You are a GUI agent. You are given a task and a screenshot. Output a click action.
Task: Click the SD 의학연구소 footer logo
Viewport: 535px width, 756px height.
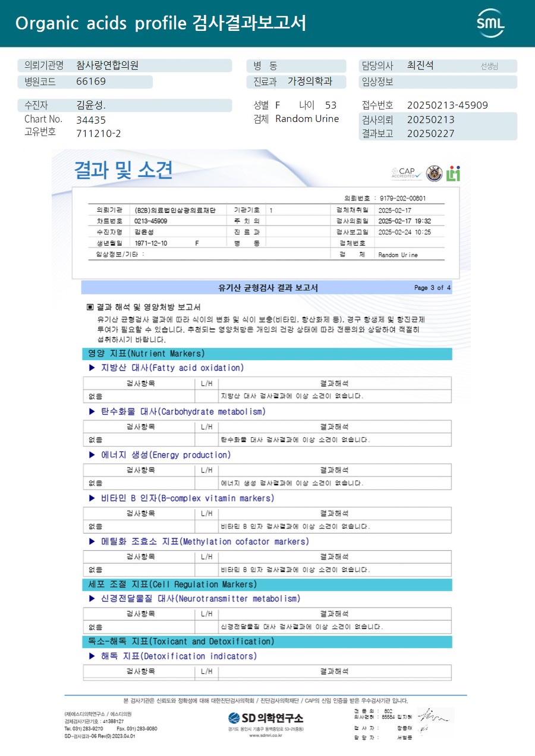pos(266,717)
